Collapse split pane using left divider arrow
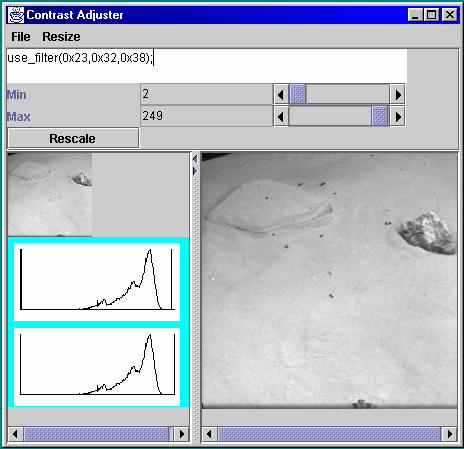 (195, 160)
